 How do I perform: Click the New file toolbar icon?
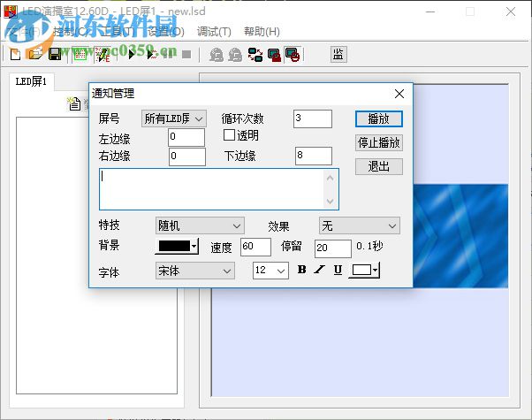click(15, 54)
